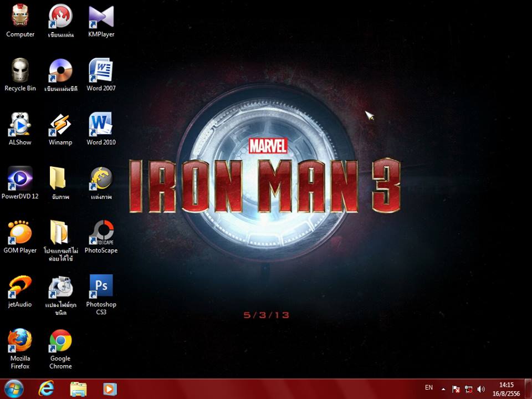
Task: Open the Action Center flag icon
Action: point(456,389)
